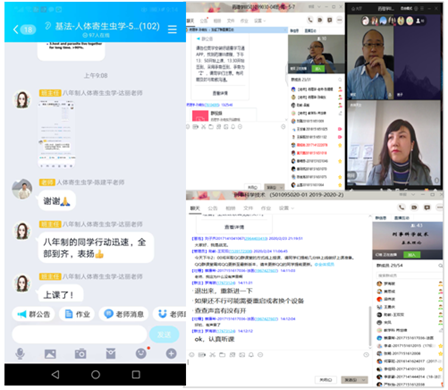Viewport: 448px width, 390px height.
Task: Expand the send button dropdown arrow in the lower window
Action: click(x=364, y=380)
